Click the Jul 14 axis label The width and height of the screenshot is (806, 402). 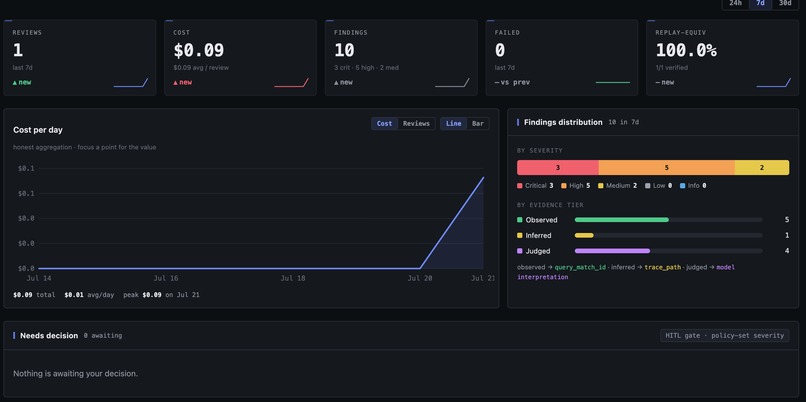pos(39,278)
